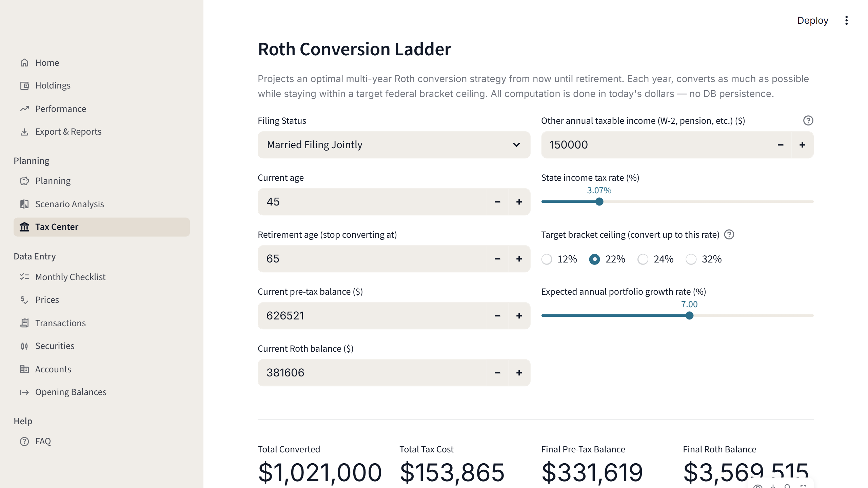The height and width of the screenshot is (488, 868).
Task: Open the Filing Status dropdown
Action: coord(394,145)
